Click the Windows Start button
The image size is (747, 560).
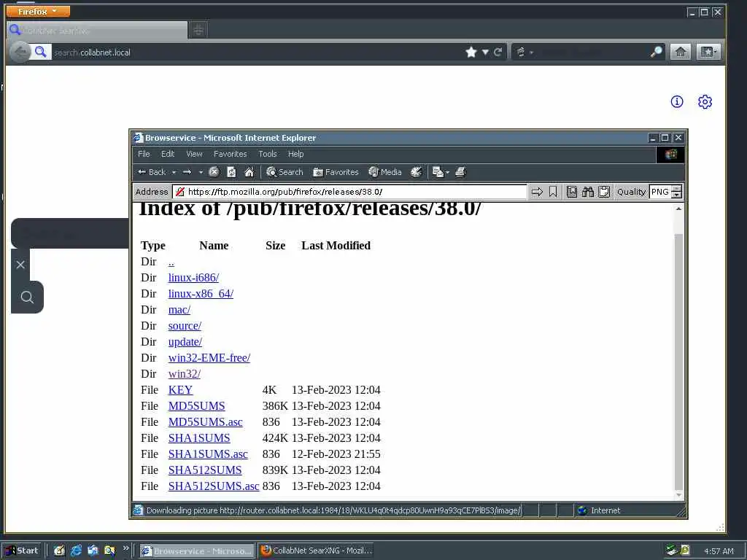[22, 551]
